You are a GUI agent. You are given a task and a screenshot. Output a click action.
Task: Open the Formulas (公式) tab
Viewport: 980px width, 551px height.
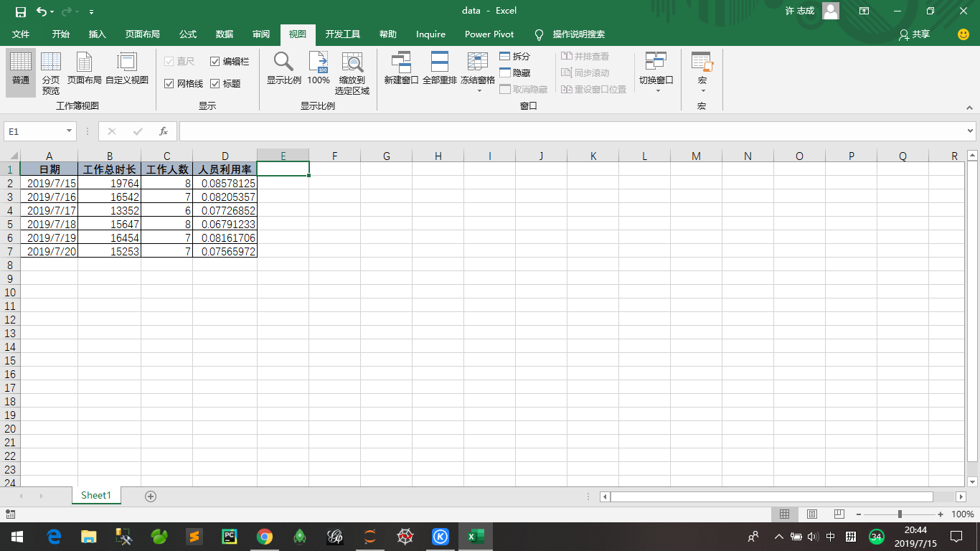pyautogui.click(x=188, y=34)
